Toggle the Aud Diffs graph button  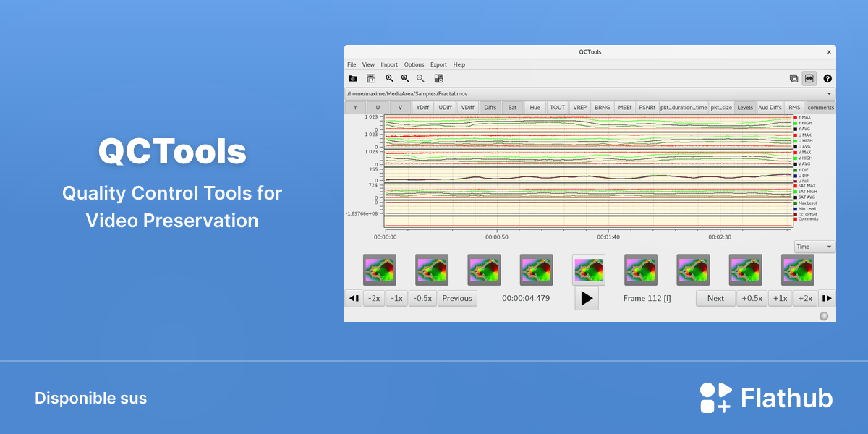tap(770, 107)
